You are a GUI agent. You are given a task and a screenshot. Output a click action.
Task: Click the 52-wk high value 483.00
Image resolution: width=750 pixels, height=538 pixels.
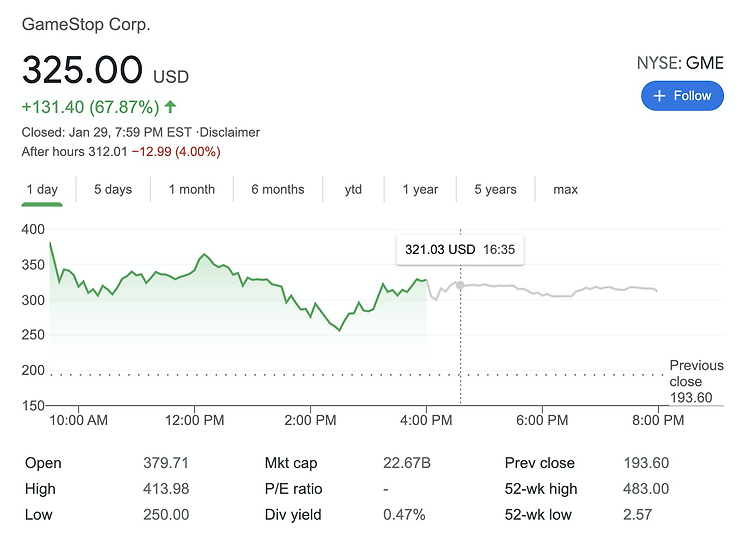point(646,489)
